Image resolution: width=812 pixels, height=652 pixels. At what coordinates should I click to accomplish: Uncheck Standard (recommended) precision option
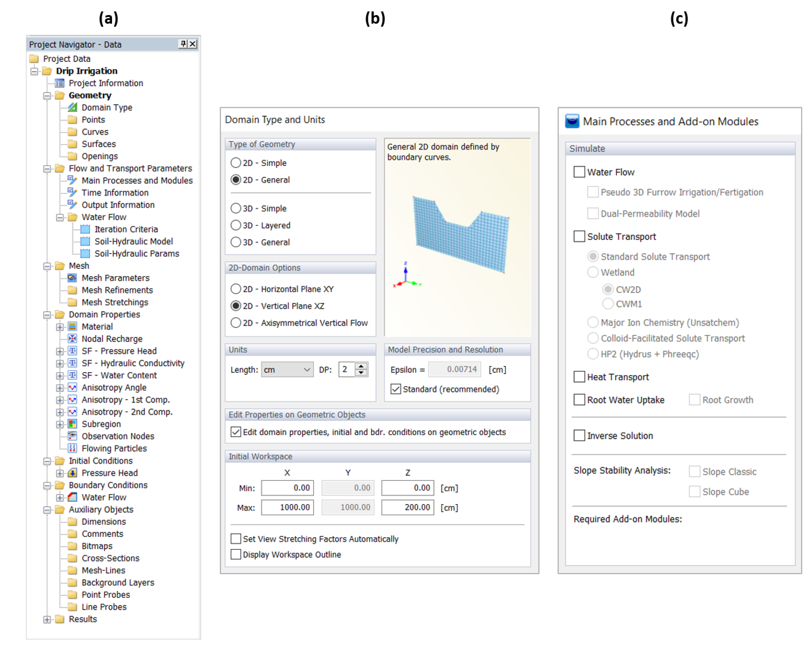pos(396,389)
